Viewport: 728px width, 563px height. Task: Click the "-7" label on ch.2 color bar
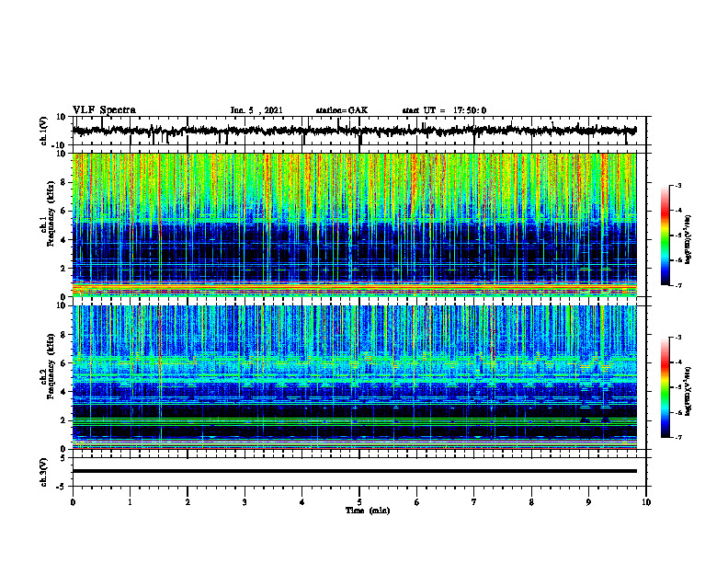coord(677,438)
